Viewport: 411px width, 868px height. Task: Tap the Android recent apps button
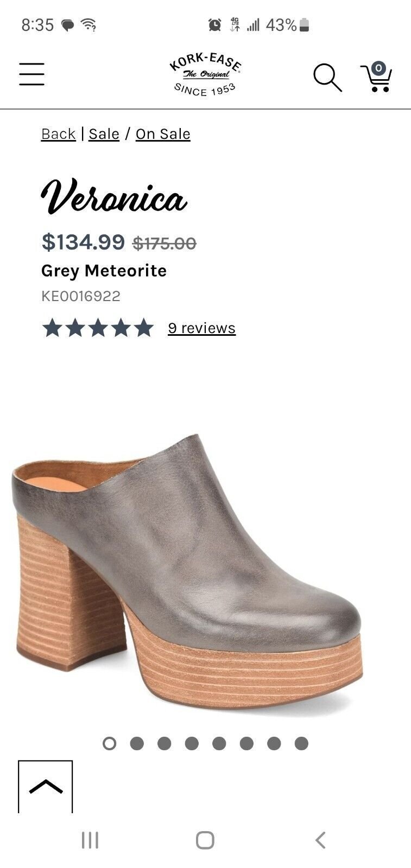(x=90, y=840)
